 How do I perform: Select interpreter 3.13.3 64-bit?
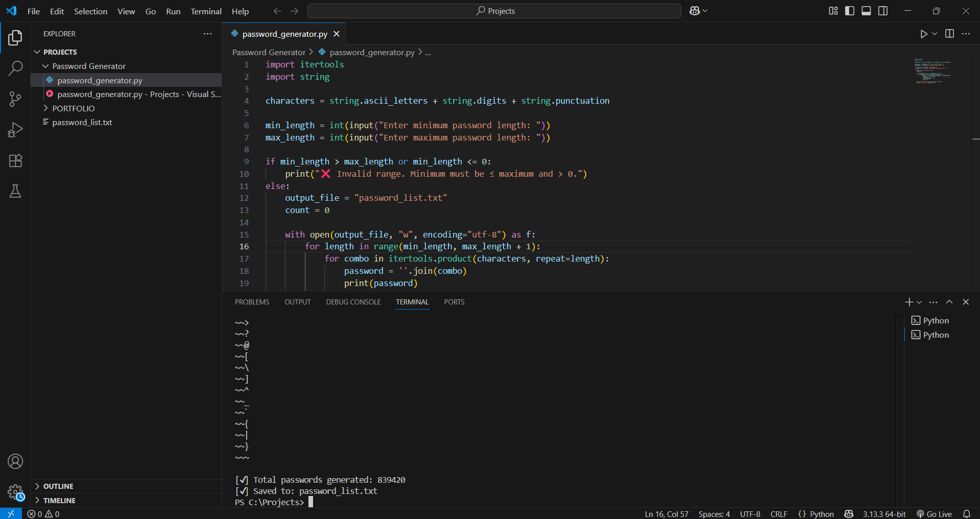point(885,514)
